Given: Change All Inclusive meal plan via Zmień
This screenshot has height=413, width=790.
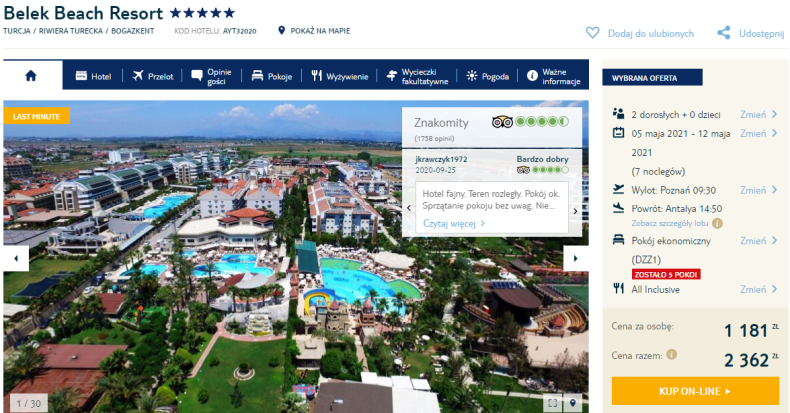Looking at the screenshot, I should (759, 289).
